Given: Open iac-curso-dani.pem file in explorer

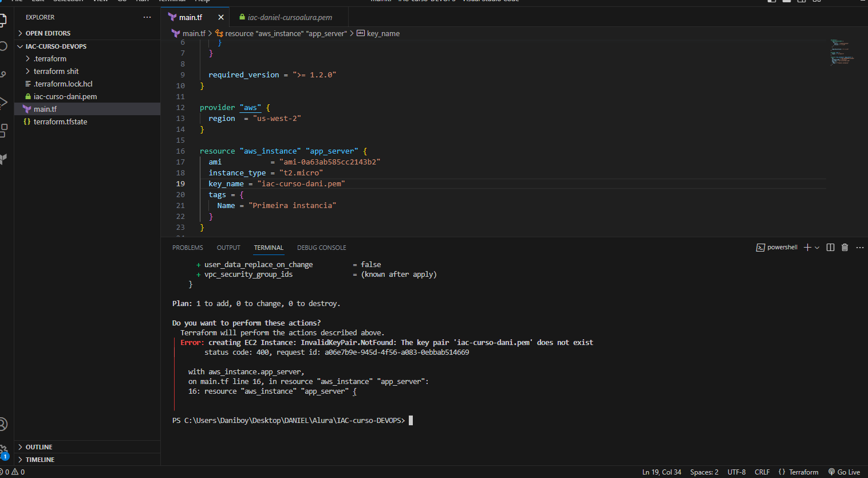Looking at the screenshot, I should pyautogui.click(x=87, y=96).
